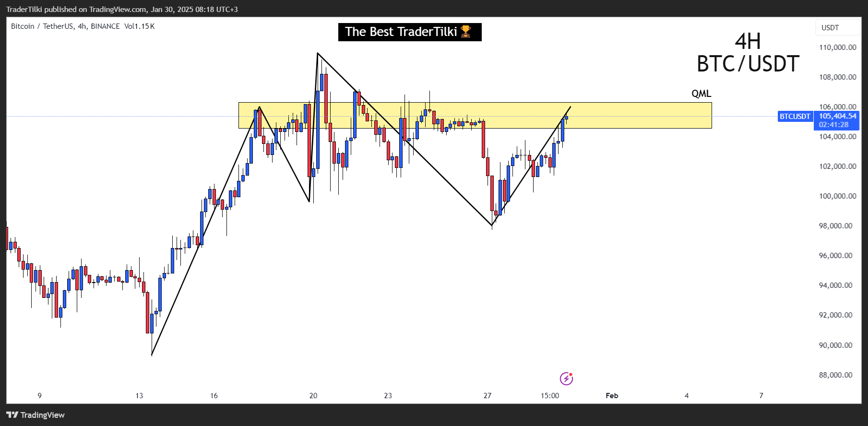Click the 4H BTC/USDT heading text
Image resolution: width=868 pixels, height=426 pixels.
tap(748, 53)
